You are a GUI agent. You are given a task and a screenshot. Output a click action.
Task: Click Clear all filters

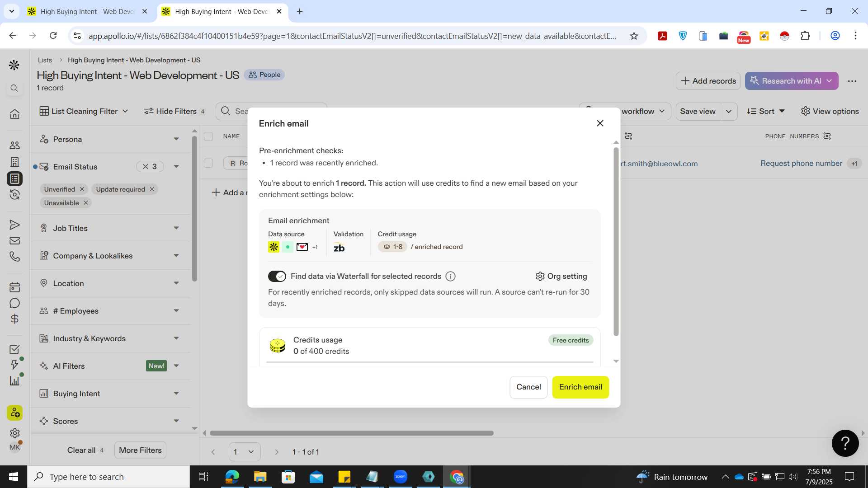[85, 450]
